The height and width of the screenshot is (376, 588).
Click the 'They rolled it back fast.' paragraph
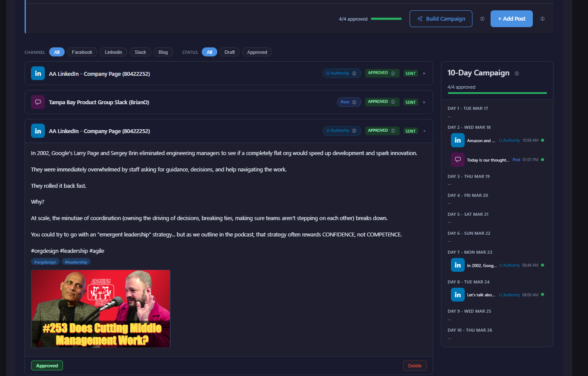[x=59, y=186]
